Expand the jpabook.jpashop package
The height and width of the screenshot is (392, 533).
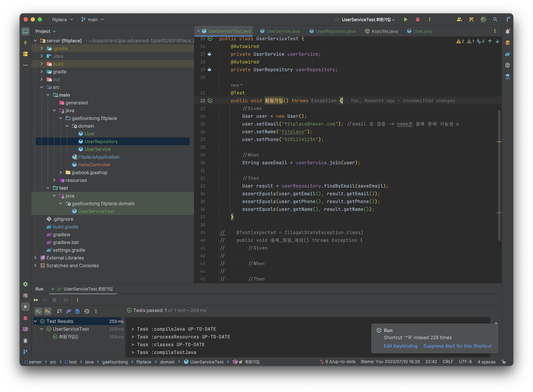point(61,173)
